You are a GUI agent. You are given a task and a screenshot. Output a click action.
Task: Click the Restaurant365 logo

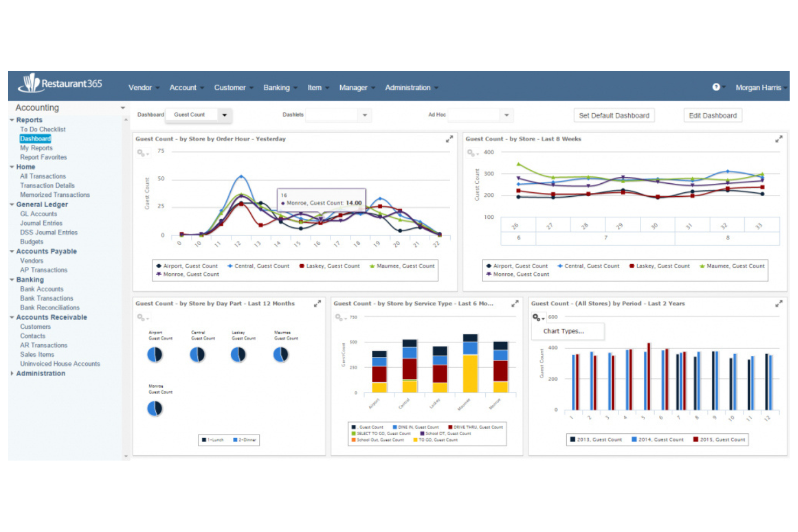pos(60,84)
